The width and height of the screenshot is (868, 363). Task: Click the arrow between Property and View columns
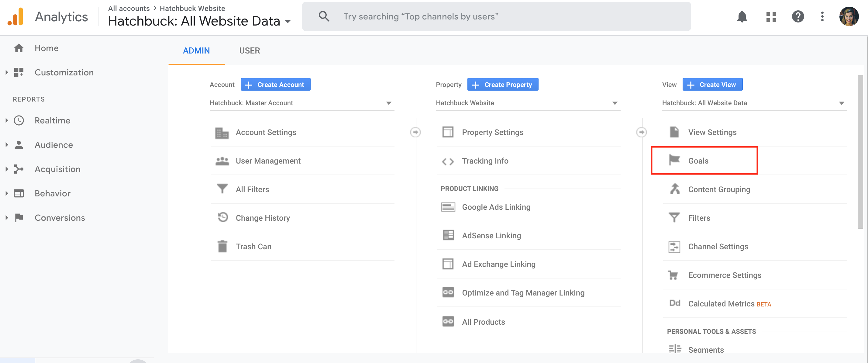point(642,132)
